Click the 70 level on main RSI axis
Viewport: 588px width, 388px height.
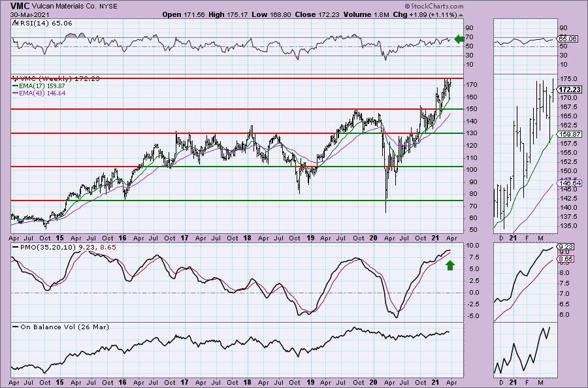(470, 37)
